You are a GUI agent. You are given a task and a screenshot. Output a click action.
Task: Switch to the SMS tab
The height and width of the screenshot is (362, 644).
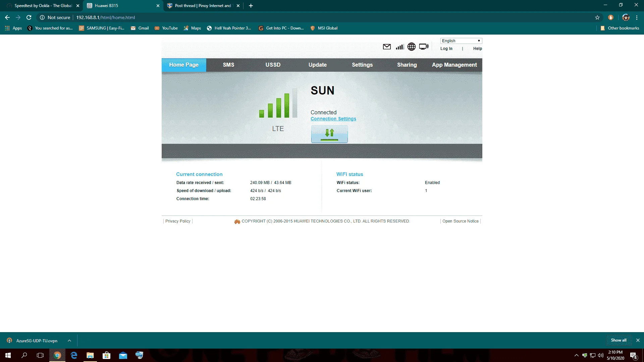click(x=228, y=65)
